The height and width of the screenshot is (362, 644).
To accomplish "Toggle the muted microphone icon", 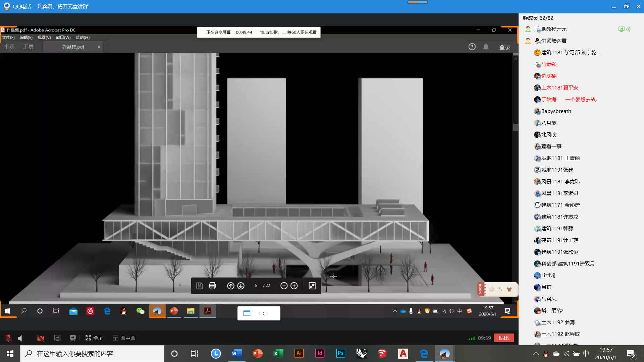I will (x=9, y=338).
